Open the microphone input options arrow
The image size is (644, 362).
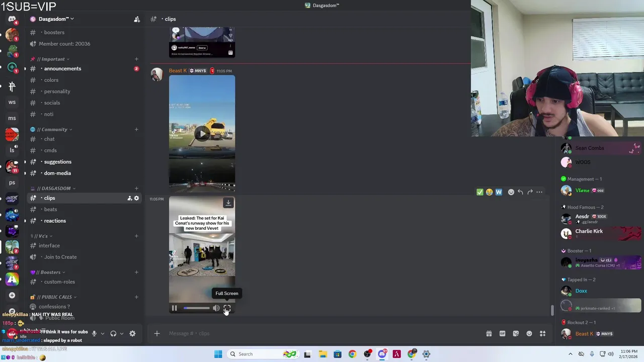click(x=102, y=333)
